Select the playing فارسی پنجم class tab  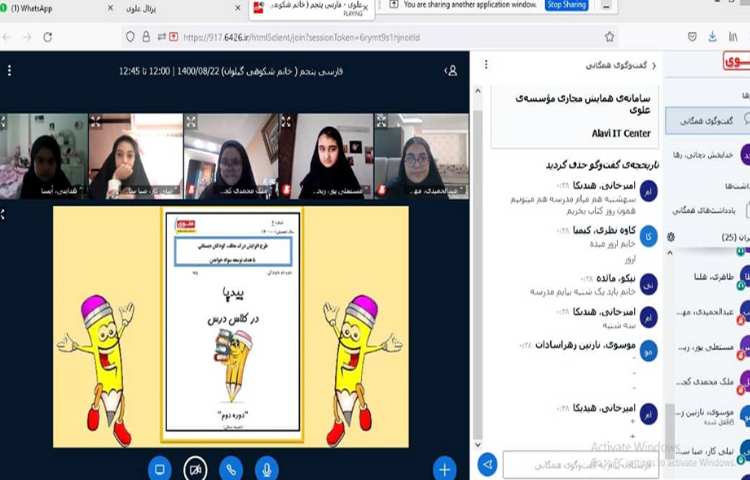pos(312,9)
